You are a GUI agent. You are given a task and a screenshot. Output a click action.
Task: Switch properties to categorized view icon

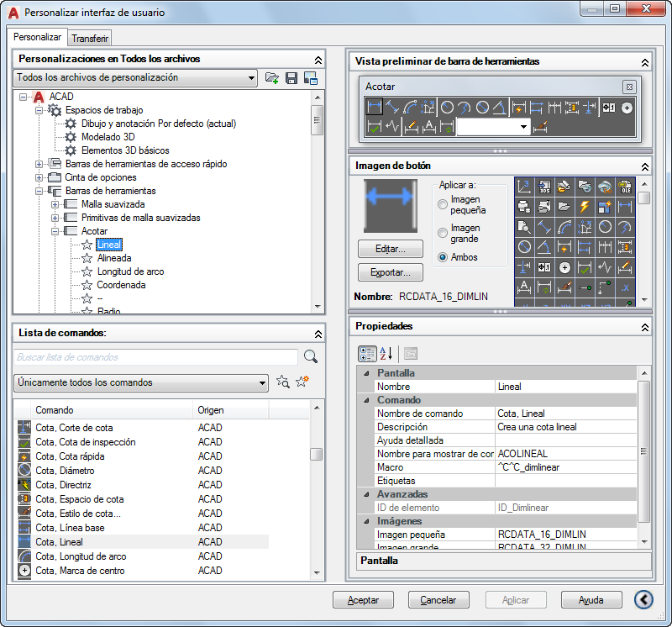pyautogui.click(x=367, y=354)
